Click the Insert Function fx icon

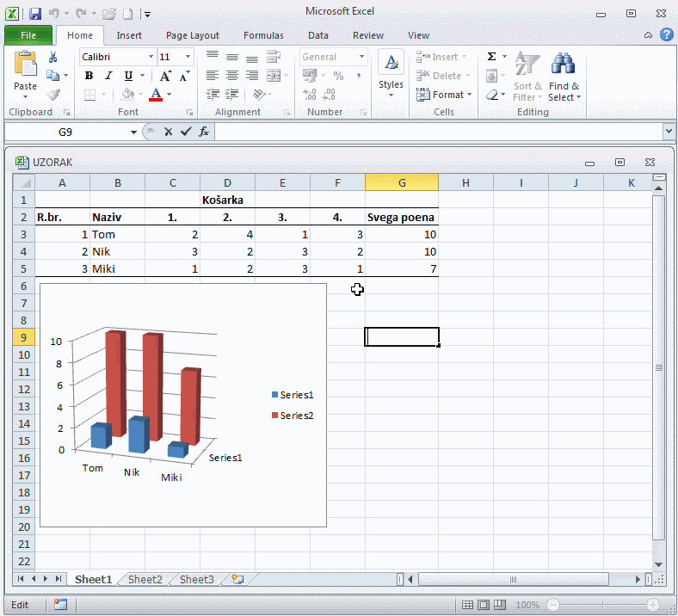pos(204,132)
